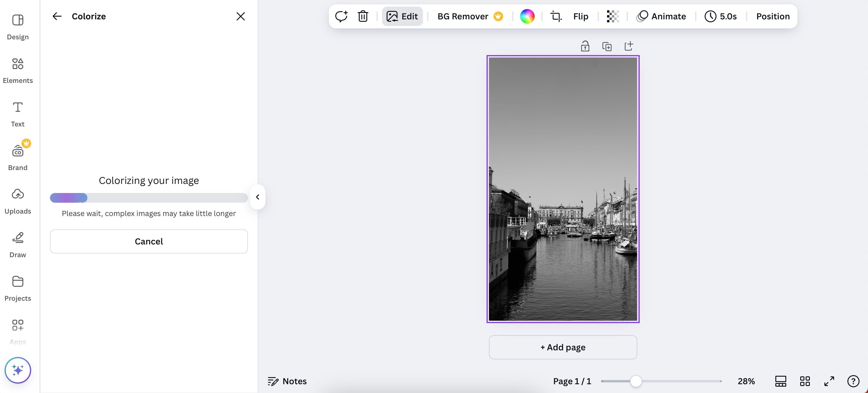Open the color wheel picker
This screenshot has height=393, width=868.
click(x=527, y=16)
